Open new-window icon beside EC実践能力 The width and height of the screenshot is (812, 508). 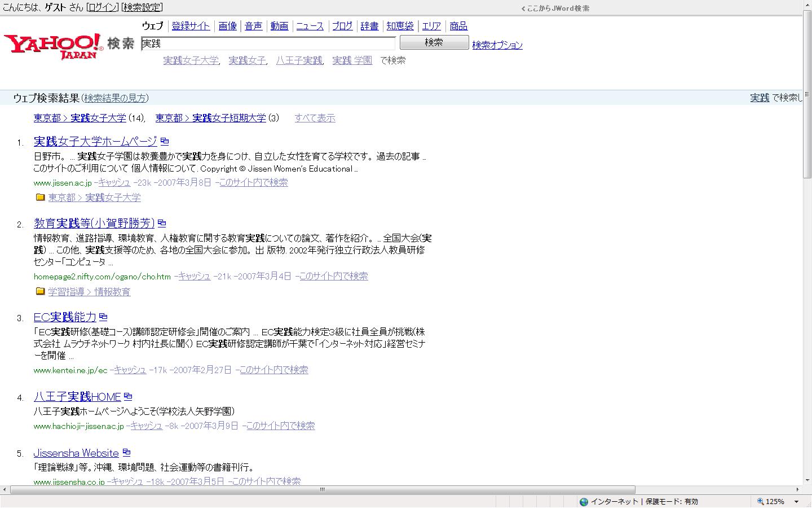[x=103, y=318]
